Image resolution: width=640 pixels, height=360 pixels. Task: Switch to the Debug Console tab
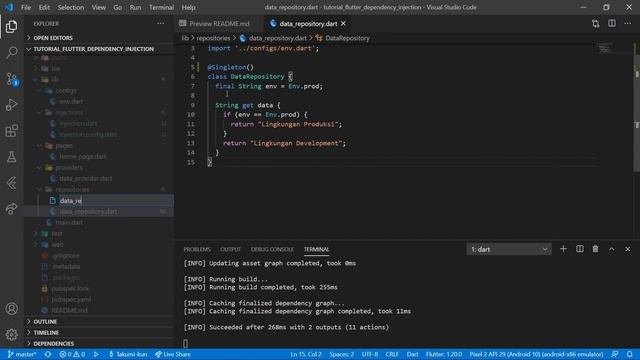[x=272, y=249]
